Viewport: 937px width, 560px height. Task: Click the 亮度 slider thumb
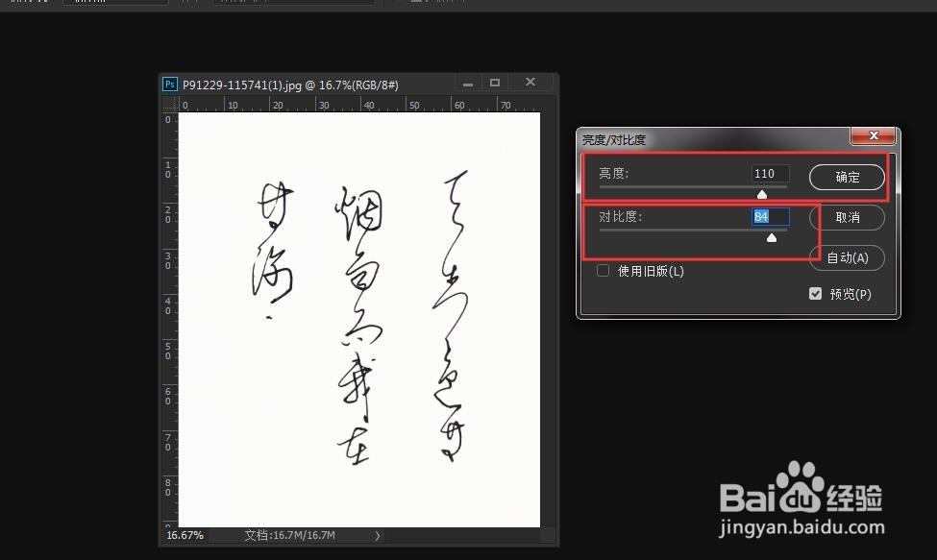(x=762, y=193)
